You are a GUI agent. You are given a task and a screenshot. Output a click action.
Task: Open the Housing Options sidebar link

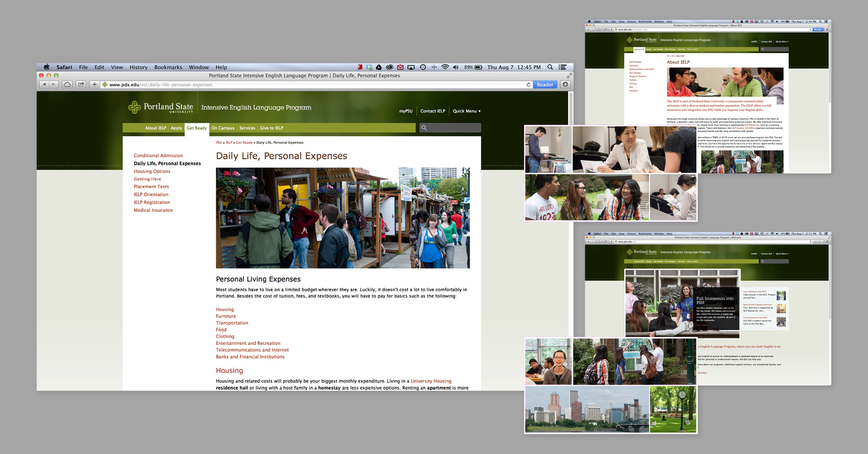pyautogui.click(x=152, y=171)
